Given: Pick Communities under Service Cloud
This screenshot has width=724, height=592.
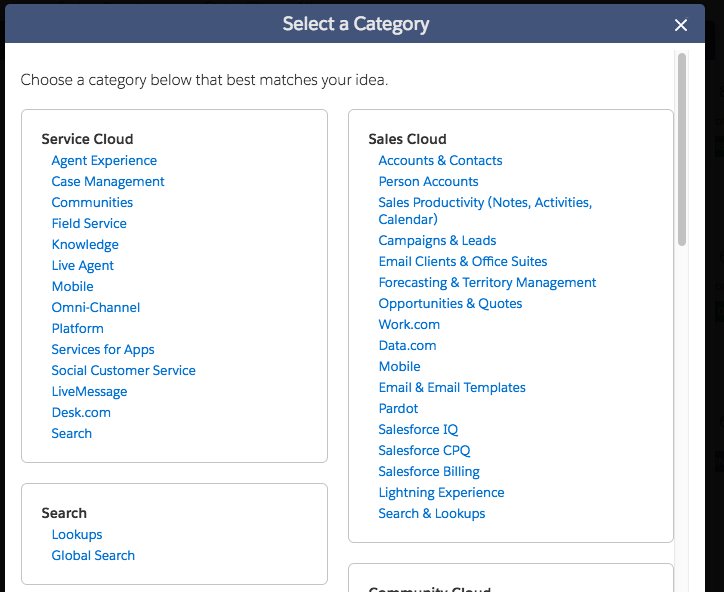Looking at the screenshot, I should [92, 202].
